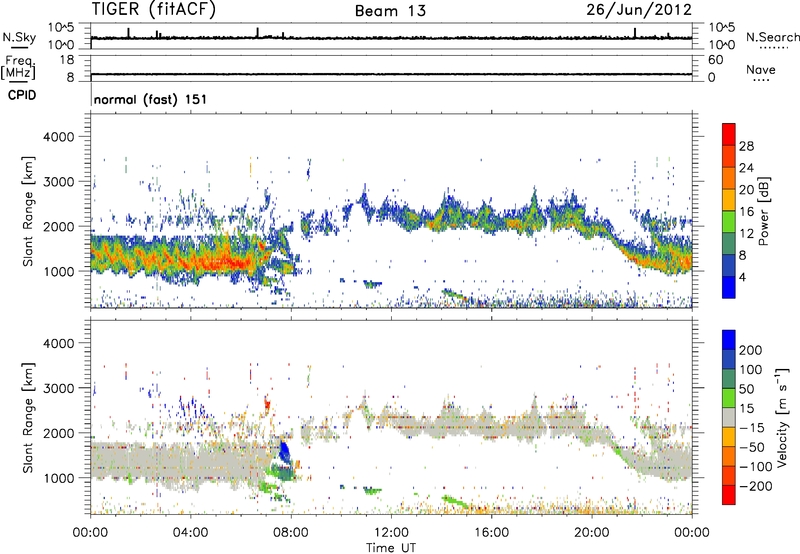Select '1000' tick on the power panel
The image size is (800, 554).
point(58,271)
